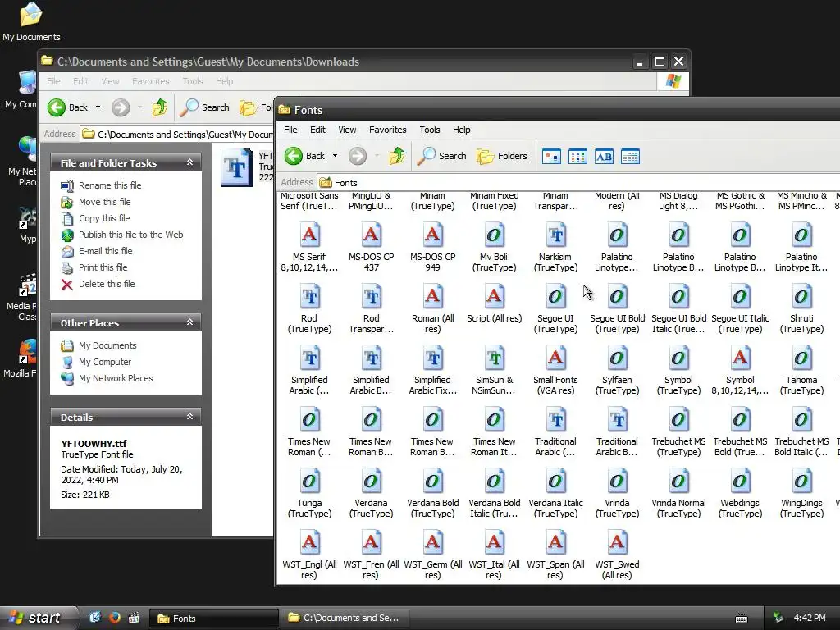This screenshot has height=630, width=840.
Task: Click Print this file link
Action: [x=103, y=267]
